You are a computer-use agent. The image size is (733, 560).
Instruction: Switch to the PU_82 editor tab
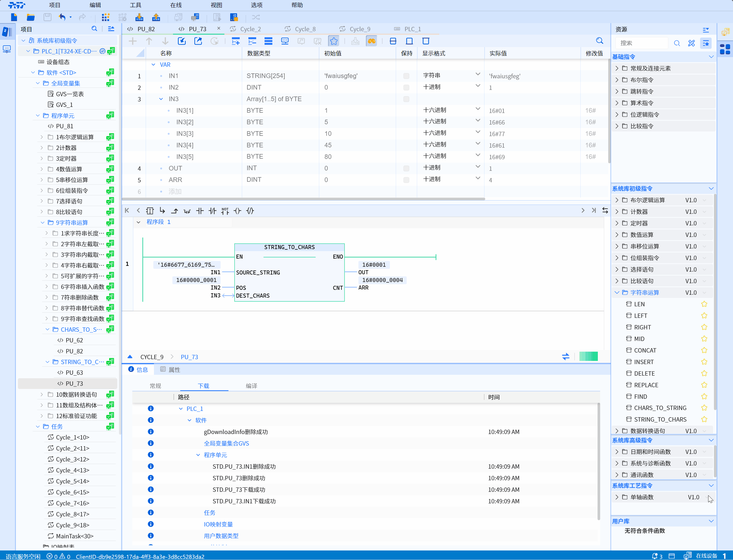pyautogui.click(x=146, y=29)
